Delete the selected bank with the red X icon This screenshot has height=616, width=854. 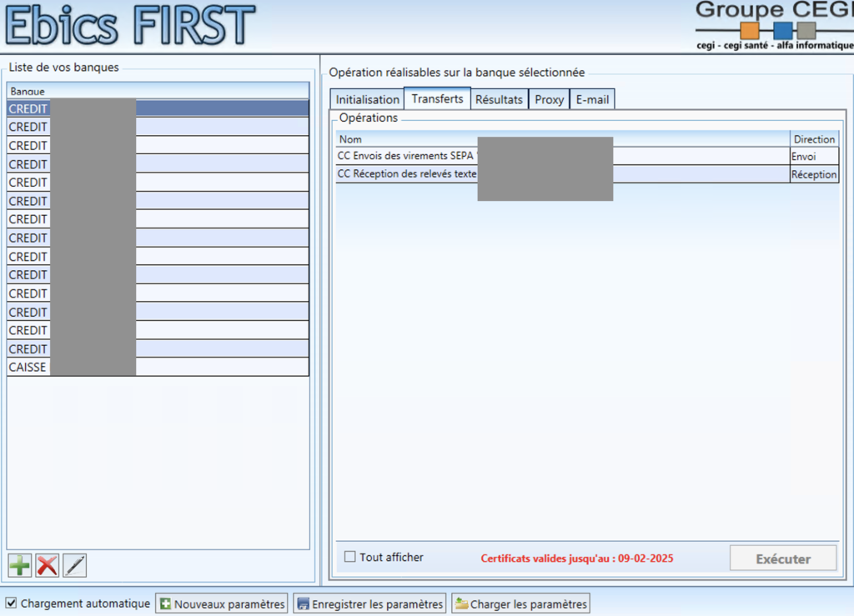pyautogui.click(x=48, y=565)
